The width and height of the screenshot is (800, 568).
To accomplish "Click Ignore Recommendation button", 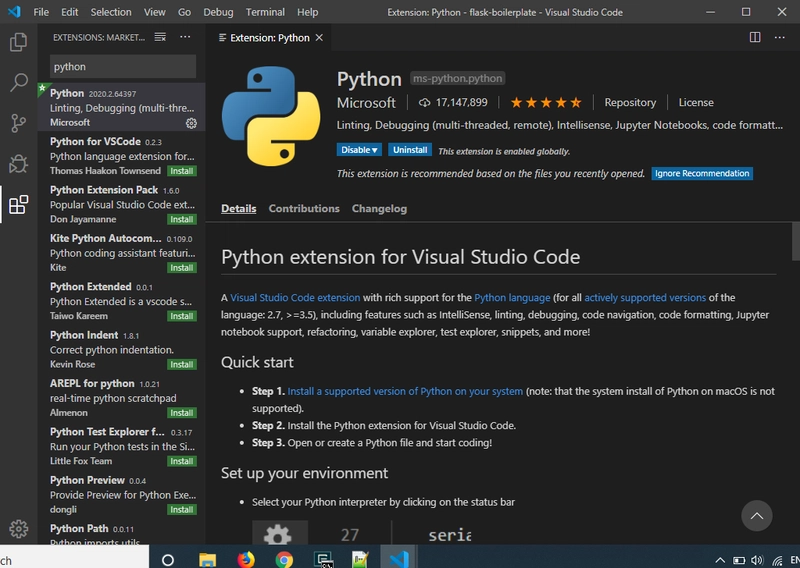I will pyautogui.click(x=702, y=174).
